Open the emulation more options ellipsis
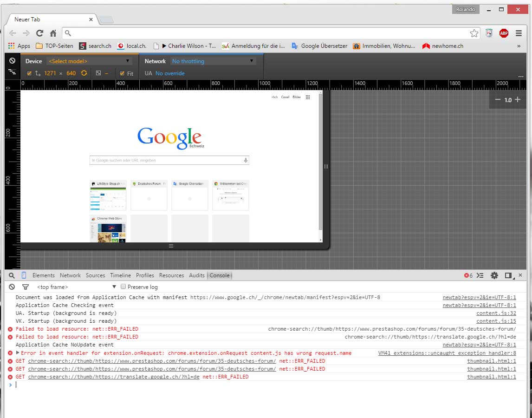 521,77
